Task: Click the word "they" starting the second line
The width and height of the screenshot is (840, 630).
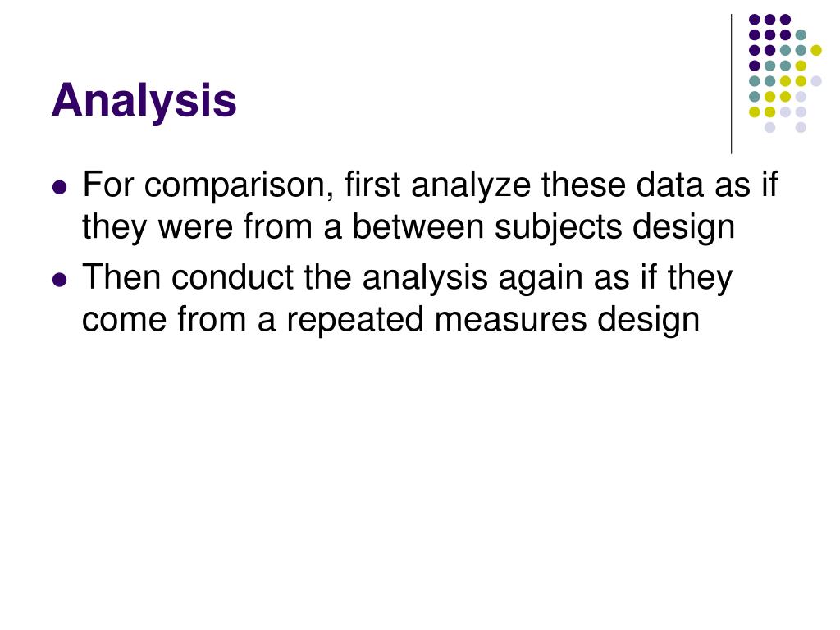Action: pos(113,227)
